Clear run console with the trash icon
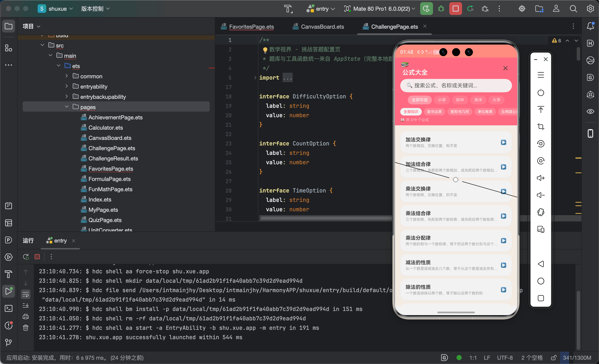Image resolution: width=599 pixels, height=364 pixels. [25, 328]
